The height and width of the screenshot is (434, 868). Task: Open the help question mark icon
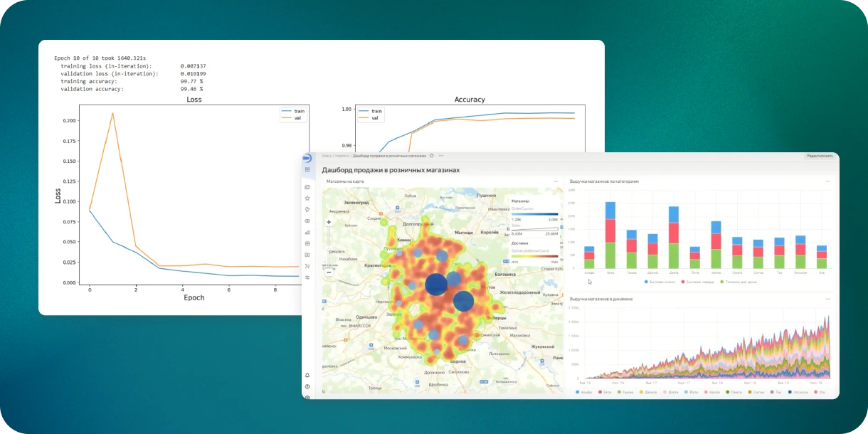click(x=307, y=386)
